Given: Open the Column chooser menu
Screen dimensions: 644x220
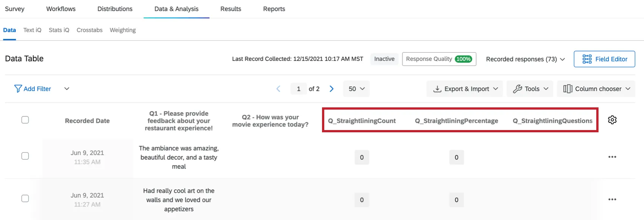Looking at the screenshot, I should point(596,89).
